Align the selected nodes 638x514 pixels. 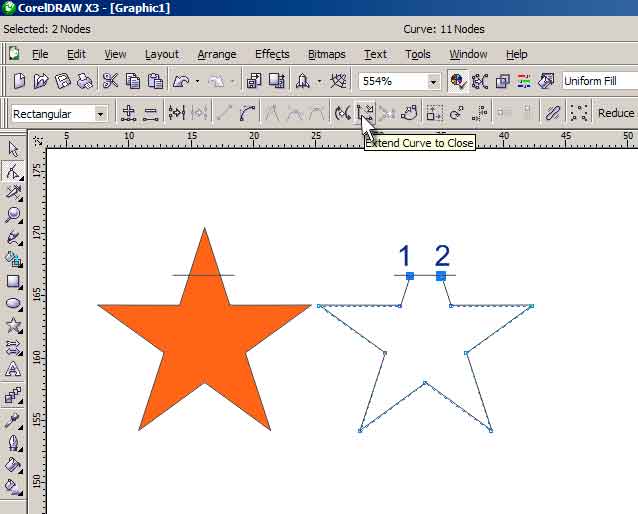coord(480,113)
